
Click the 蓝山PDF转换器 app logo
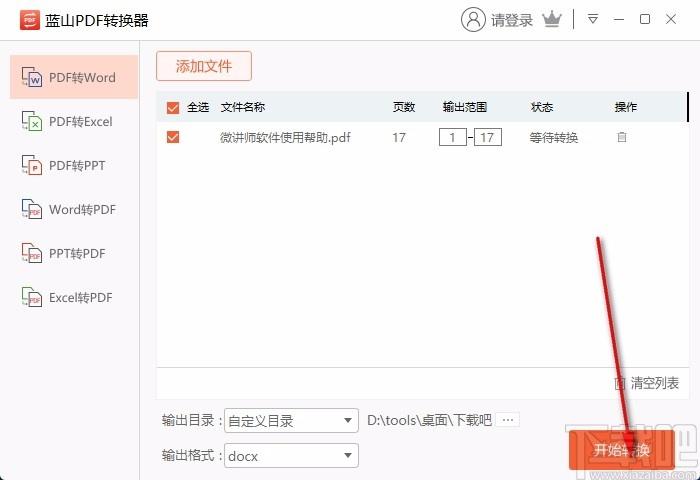(30, 20)
